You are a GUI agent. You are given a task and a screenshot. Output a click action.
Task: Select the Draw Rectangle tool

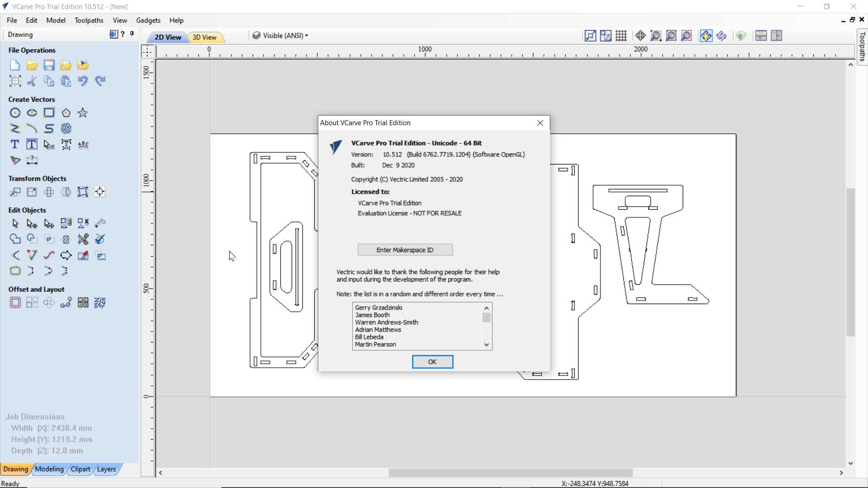click(49, 113)
